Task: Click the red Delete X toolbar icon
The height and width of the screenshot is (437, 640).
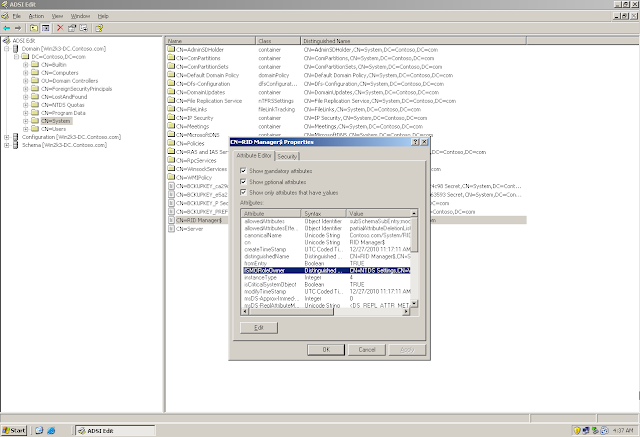Action: pos(60,28)
